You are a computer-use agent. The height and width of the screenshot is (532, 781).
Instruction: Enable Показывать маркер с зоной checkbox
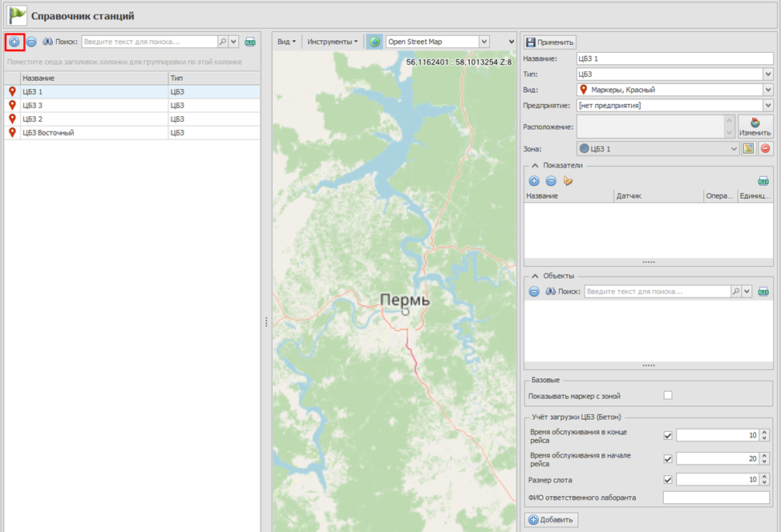[x=668, y=395]
